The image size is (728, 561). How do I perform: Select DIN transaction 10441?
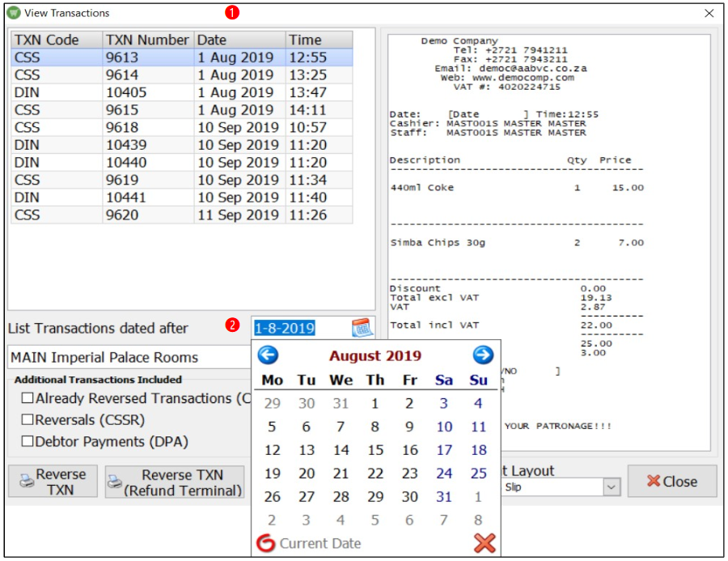click(x=181, y=198)
